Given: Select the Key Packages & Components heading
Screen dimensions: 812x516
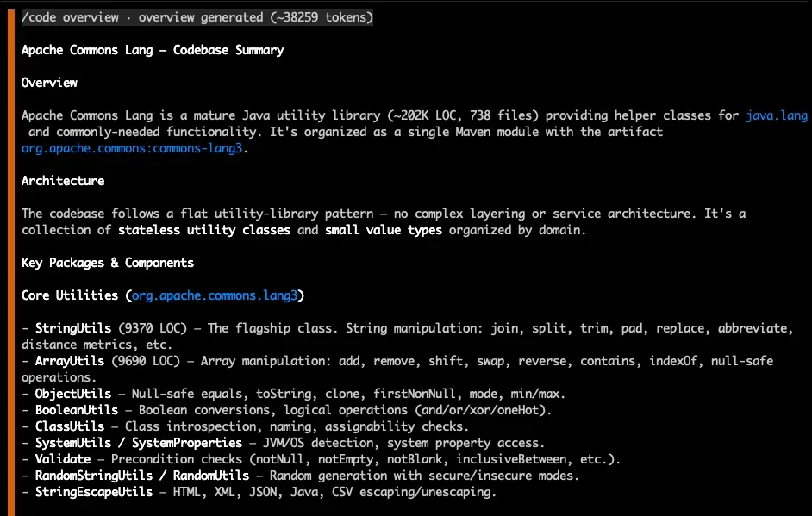Looking at the screenshot, I should click(x=108, y=263).
